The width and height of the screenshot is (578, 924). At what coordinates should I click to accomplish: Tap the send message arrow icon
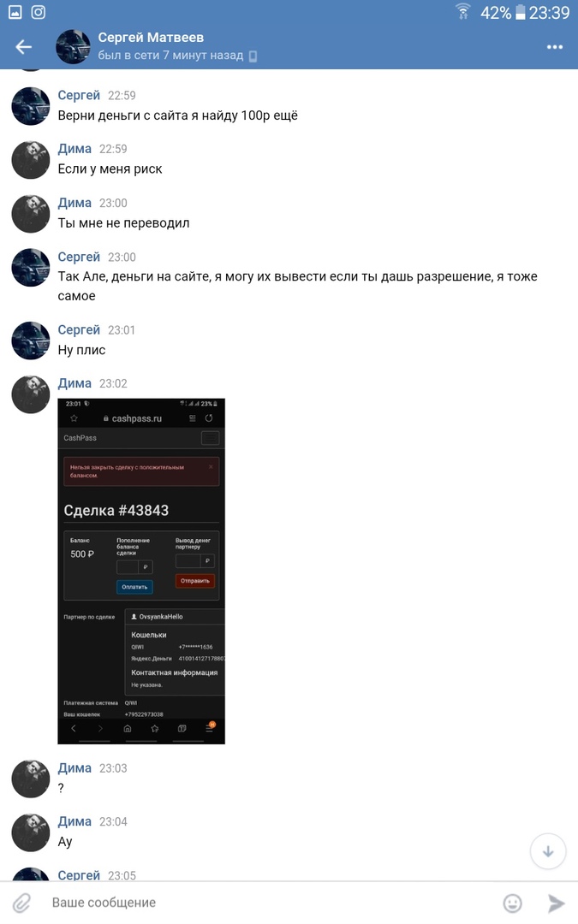click(556, 903)
